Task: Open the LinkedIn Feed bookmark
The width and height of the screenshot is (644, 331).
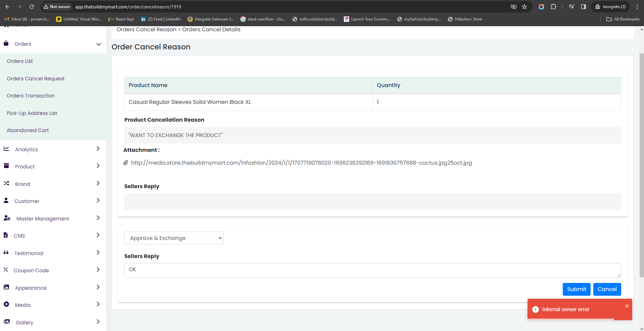Action: tap(161, 19)
